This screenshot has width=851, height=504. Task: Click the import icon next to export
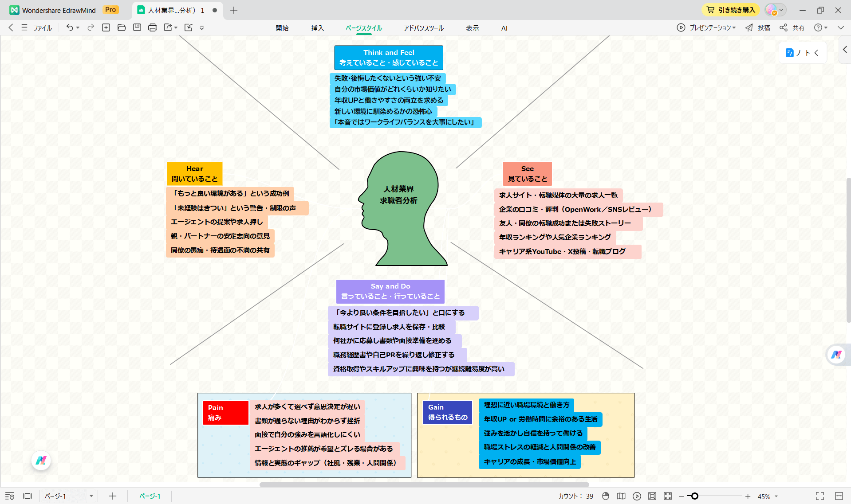188,27
